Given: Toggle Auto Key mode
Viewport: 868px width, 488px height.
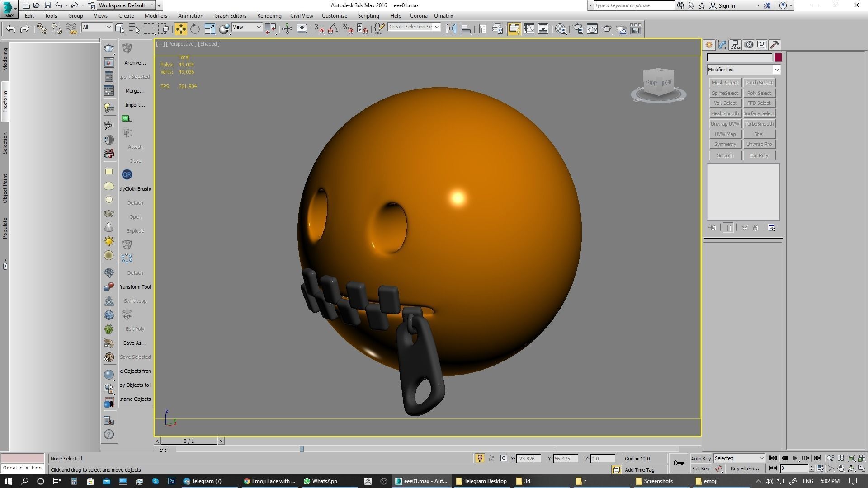Looking at the screenshot, I should pos(701,458).
